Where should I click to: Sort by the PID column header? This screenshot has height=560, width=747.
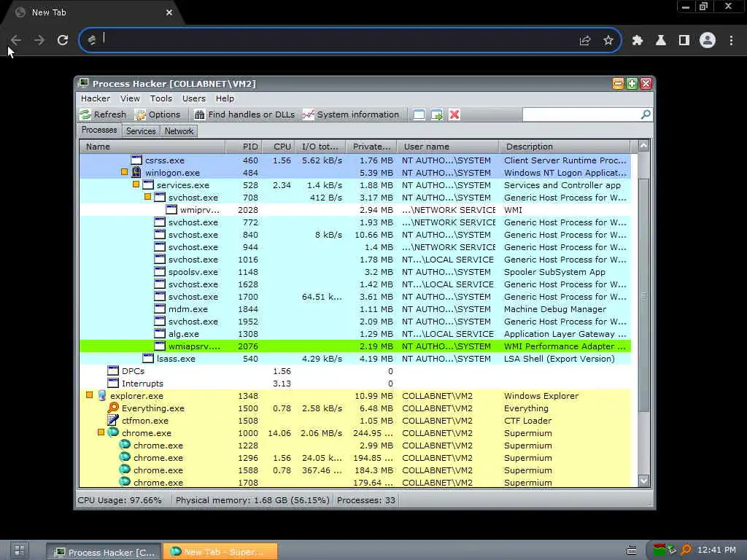[244, 147]
